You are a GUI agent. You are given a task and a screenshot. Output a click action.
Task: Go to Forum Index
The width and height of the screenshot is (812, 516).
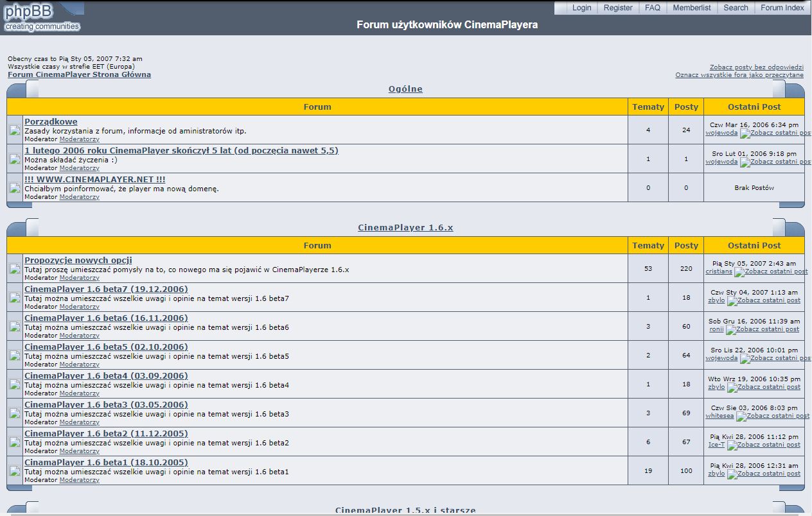[782, 8]
